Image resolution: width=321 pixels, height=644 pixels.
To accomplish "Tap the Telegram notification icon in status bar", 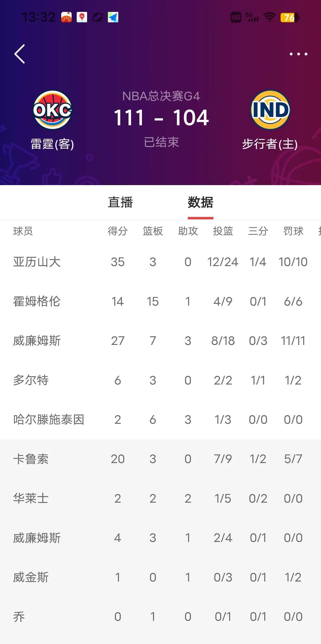I will pos(113,17).
